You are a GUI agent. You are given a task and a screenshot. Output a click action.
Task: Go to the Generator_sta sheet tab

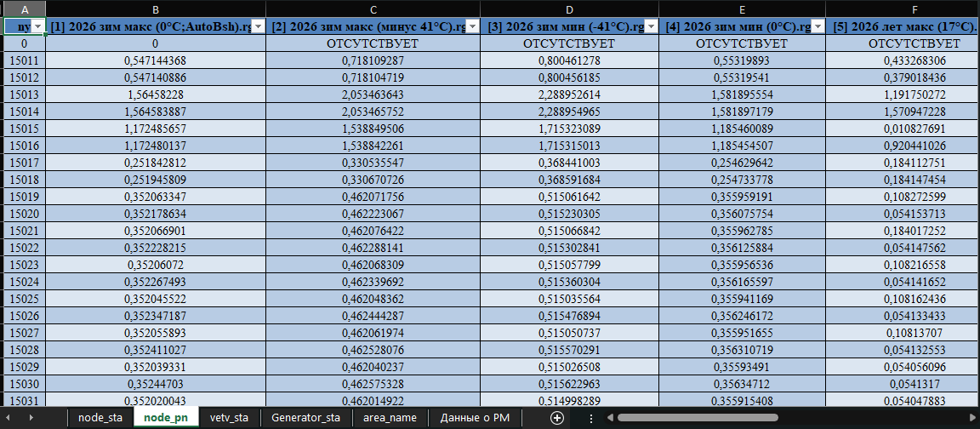[x=305, y=418]
